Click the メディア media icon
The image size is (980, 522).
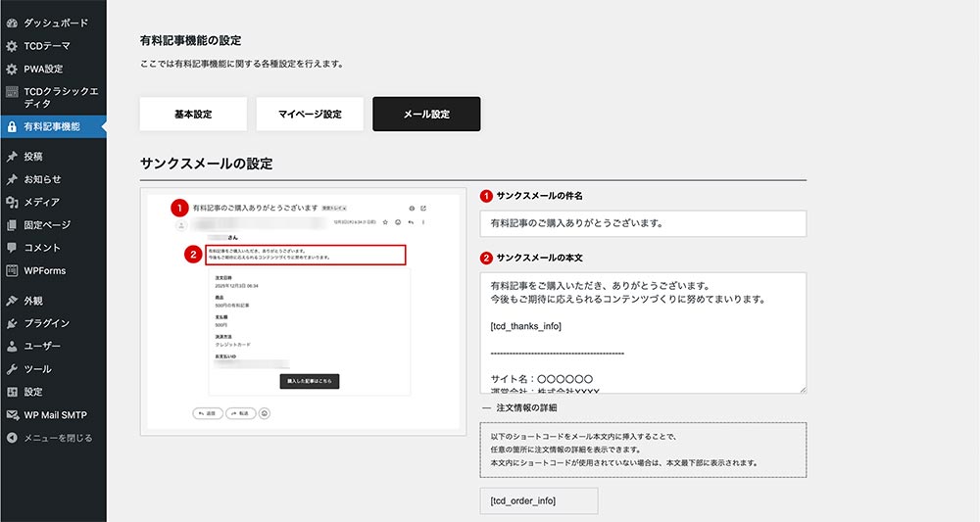click(x=11, y=203)
